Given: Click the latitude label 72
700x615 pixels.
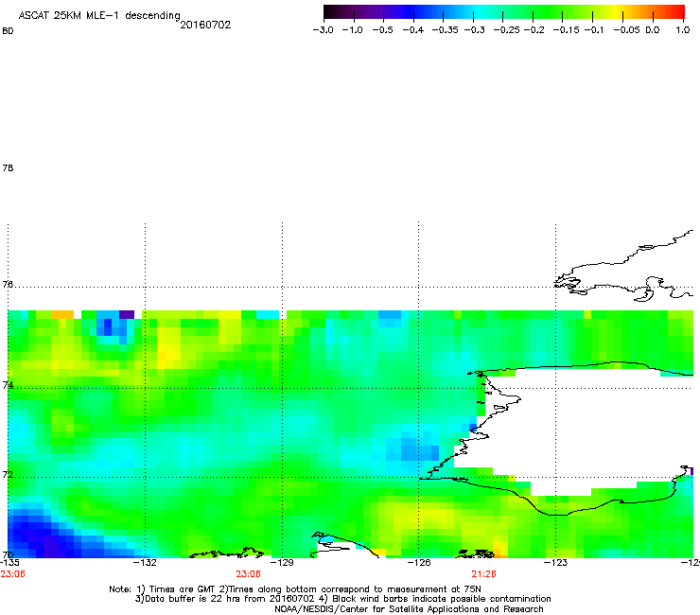Looking at the screenshot, I should tap(8, 474).
